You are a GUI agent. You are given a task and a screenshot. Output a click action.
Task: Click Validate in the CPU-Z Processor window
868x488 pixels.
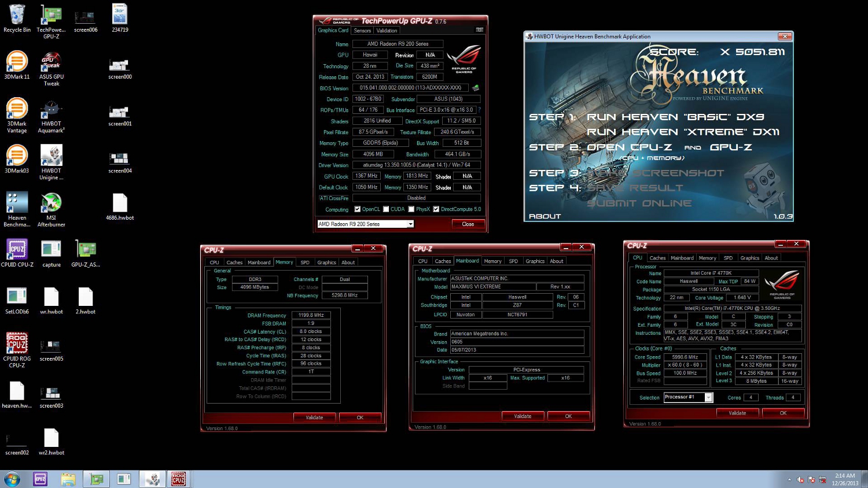tap(737, 413)
